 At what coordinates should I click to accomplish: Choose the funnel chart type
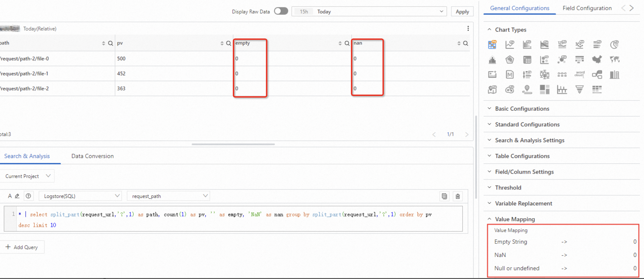coord(579,89)
